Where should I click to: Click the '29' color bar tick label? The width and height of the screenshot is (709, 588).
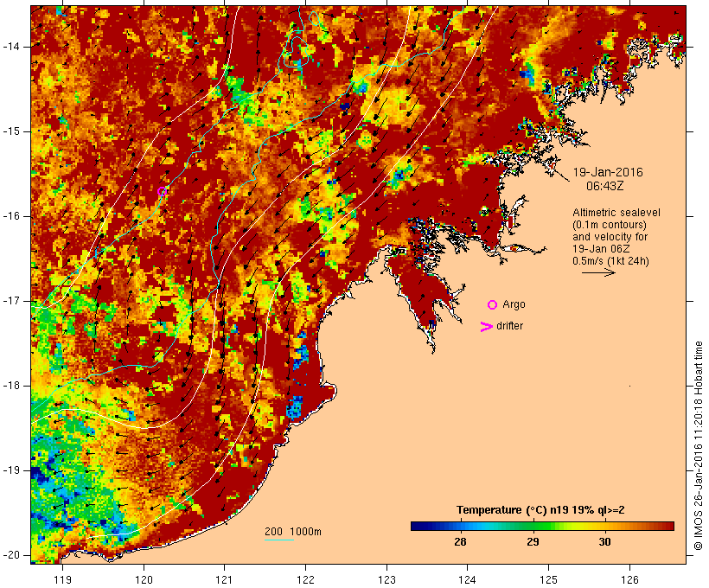coord(533,542)
